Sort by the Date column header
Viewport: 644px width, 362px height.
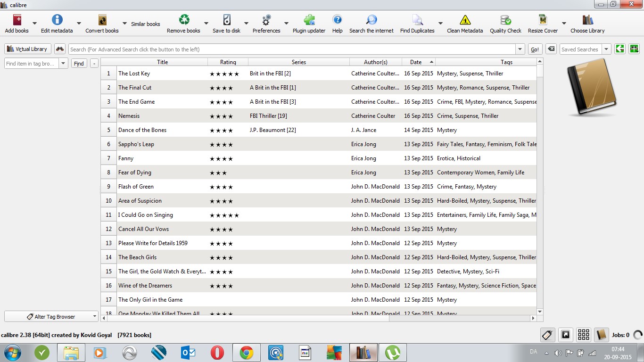pos(419,62)
